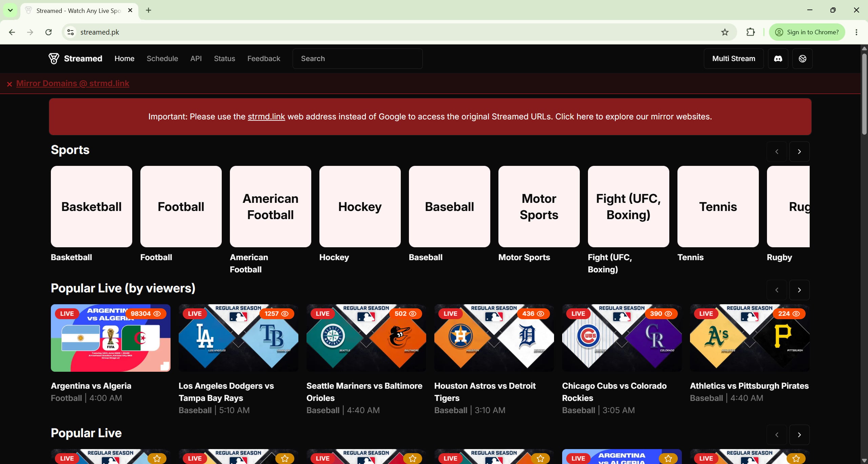Dismiss the Mirror Domains banner with X

point(9,84)
